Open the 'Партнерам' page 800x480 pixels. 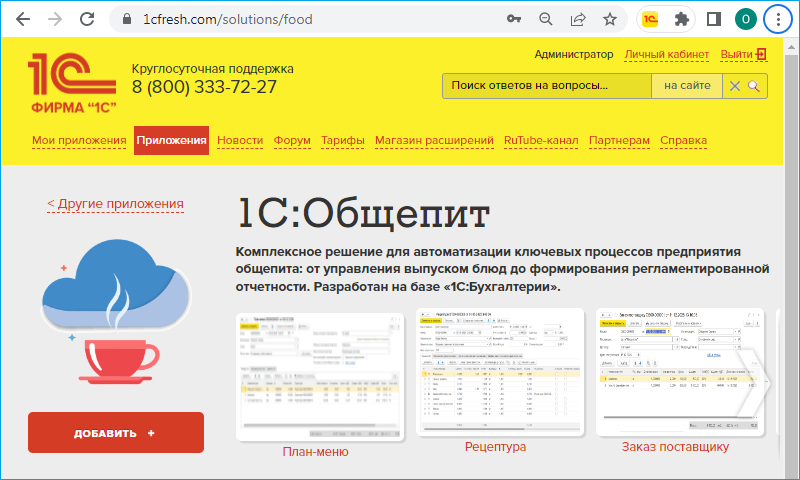pyautogui.click(x=619, y=140)
